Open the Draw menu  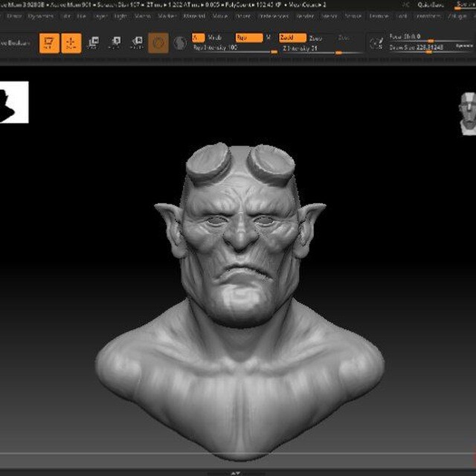(14, 16)
